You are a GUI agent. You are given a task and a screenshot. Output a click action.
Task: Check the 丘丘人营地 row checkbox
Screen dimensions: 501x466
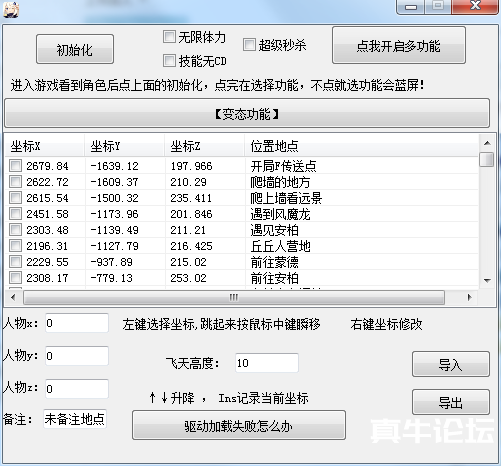pyautogui.click(x=15, y=246)
